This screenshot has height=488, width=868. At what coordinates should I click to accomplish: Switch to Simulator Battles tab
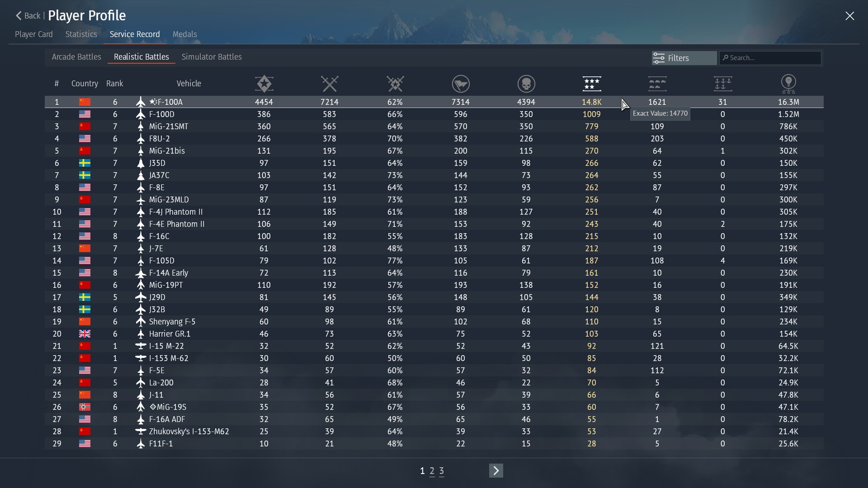coord(212,57)
